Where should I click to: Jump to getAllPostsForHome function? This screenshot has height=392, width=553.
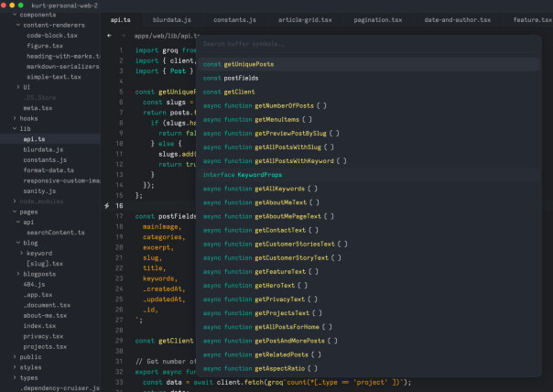369,327
